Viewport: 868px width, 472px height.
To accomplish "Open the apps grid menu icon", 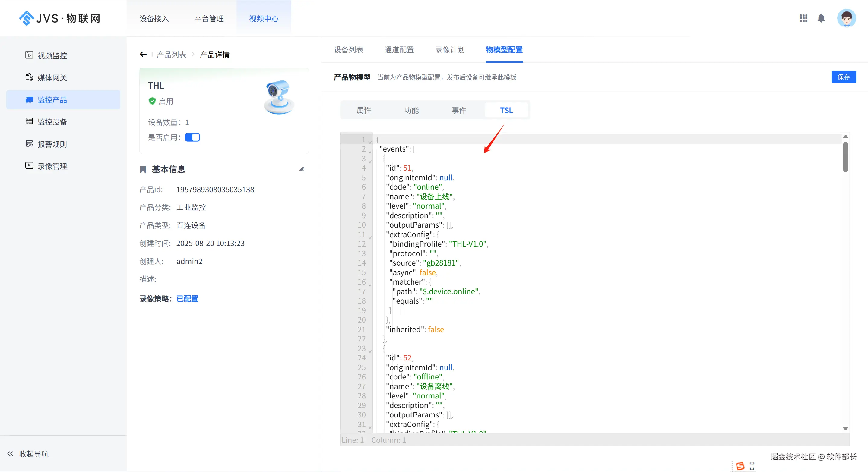I will pyautogui.click(x=803, y=18).
